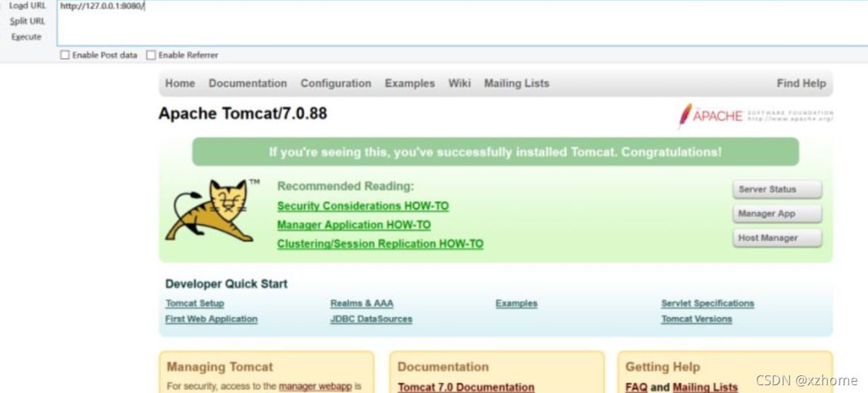Click the Load URL button

(28, 6)
